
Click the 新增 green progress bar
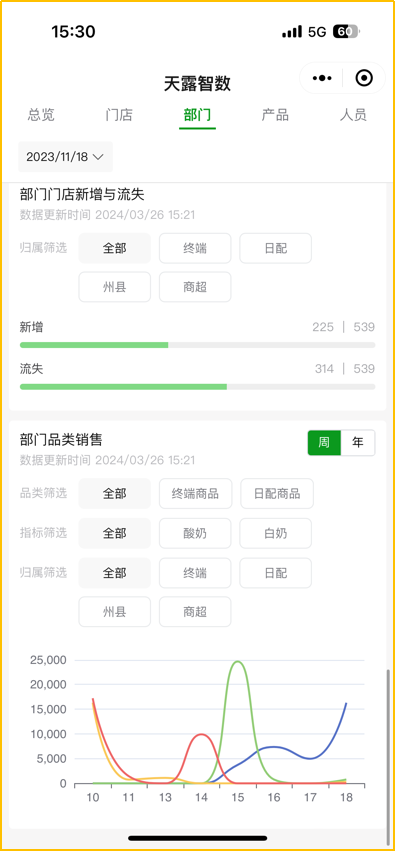tap(94, 345)
